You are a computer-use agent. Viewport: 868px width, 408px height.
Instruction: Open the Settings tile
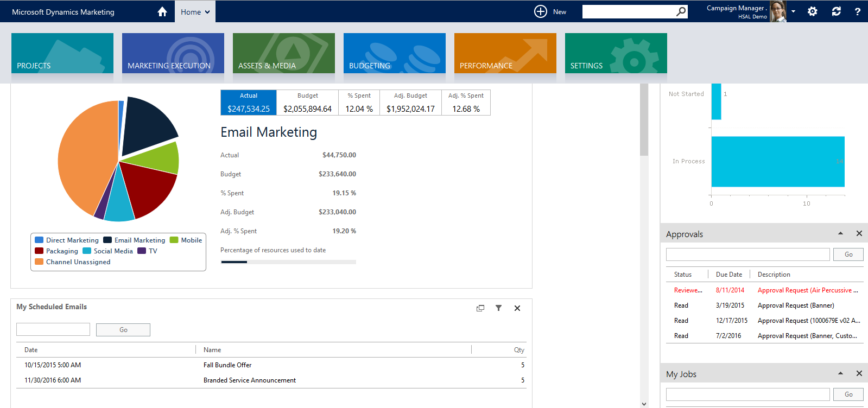[x=616, y=53]
